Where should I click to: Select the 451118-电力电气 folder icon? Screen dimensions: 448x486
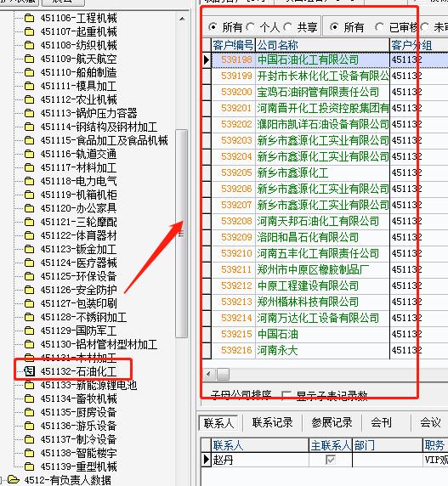29,181
